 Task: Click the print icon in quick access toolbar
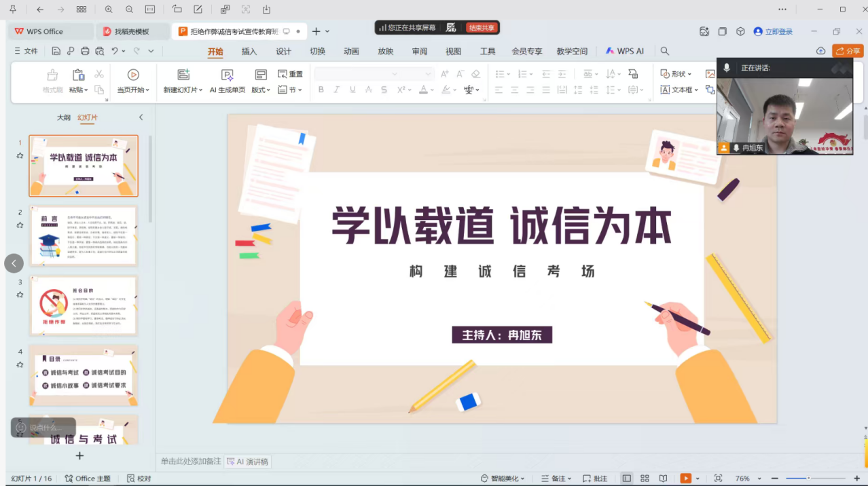pos(85,51)
